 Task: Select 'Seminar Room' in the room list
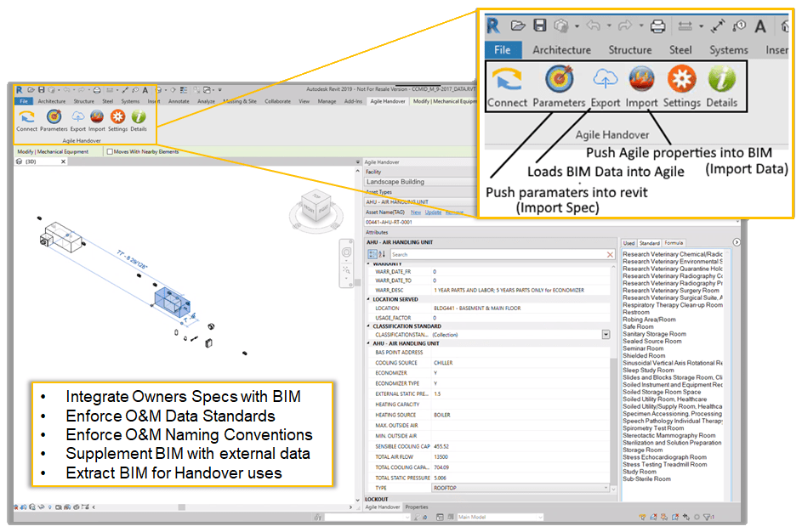[643, 348]
